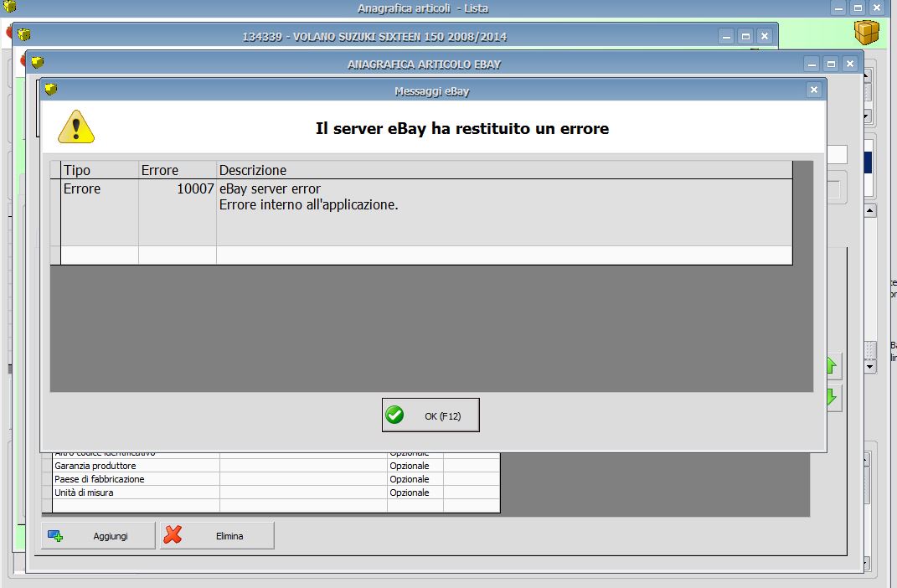Screen dimensions: 897x588
Task: Click the green checkmark icon on OK
Action: tap(394, 415)
